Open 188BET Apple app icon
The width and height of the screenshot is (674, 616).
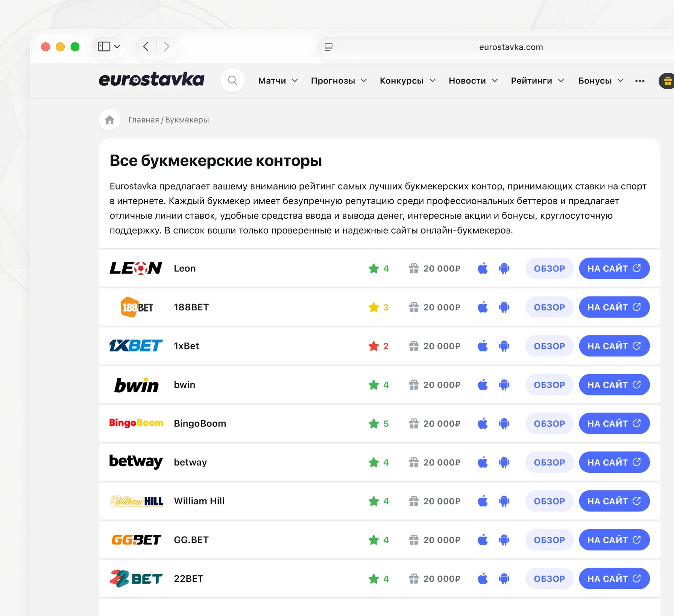click(483, 307)
